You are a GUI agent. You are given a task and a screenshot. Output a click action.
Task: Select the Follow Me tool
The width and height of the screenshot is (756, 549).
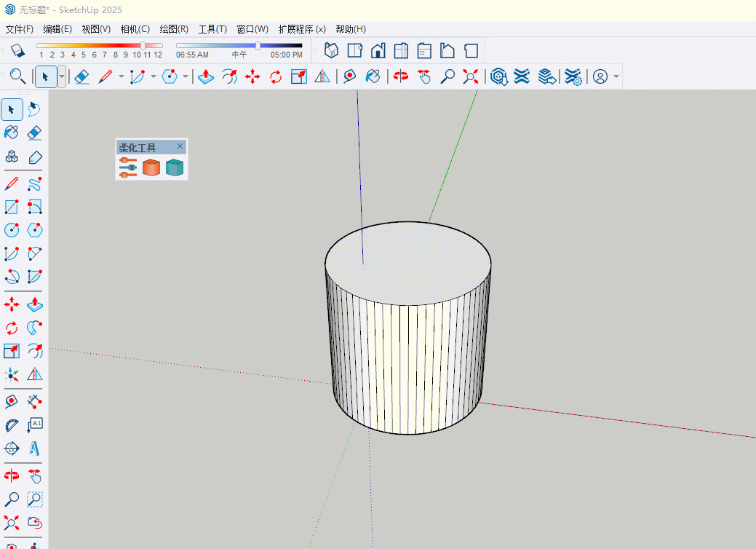pos(34,327)
